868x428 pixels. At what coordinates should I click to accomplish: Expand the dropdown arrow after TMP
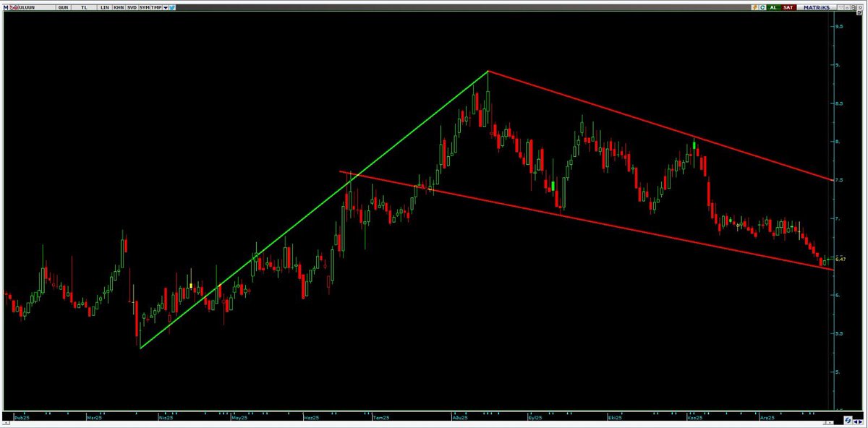coord(166,7)
